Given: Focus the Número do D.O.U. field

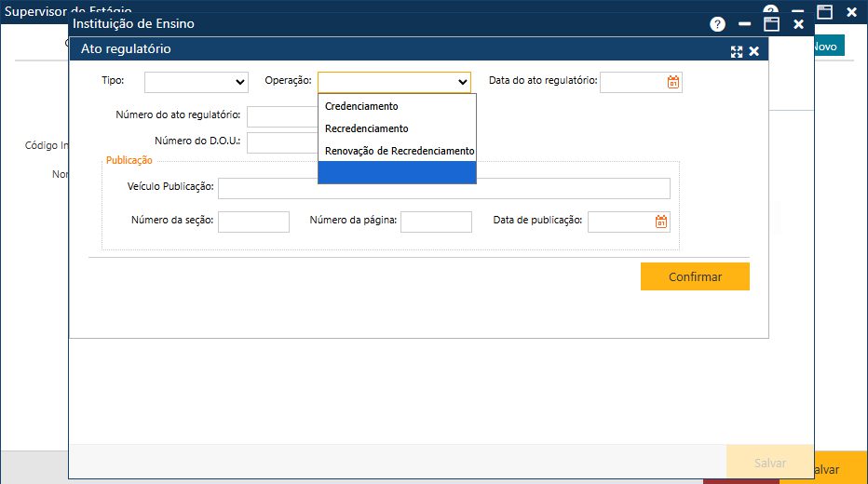Looking at the screenshot, I should pyautogui.click(x=282, y=142).
